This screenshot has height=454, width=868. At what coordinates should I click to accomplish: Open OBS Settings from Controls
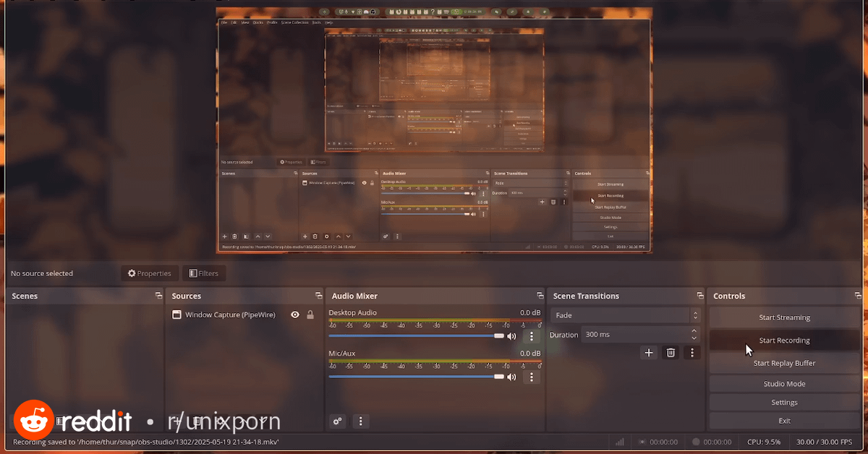click(x=784, y=403)
